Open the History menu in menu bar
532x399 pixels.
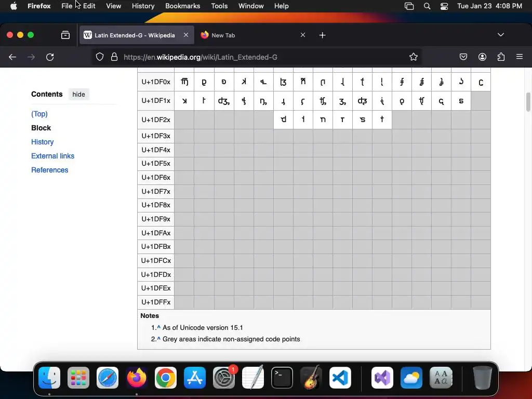[x=143, y=6]
